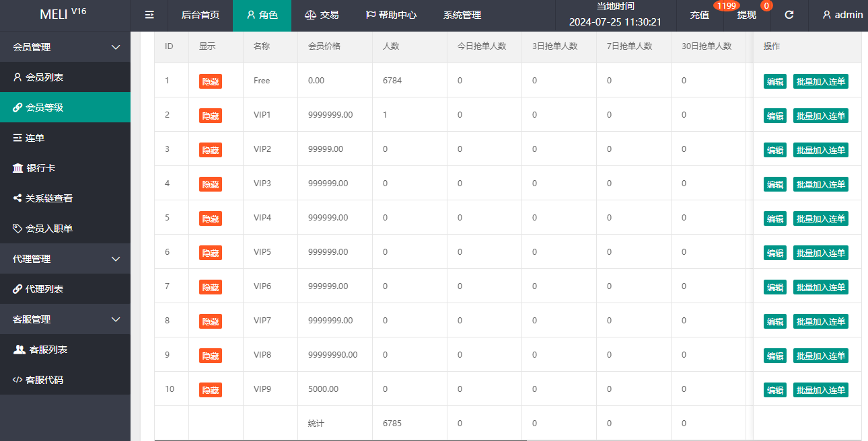This screenshot has height=441, width=868.
Task: Open 客服代码 in the sidebar
Action: 65,380
